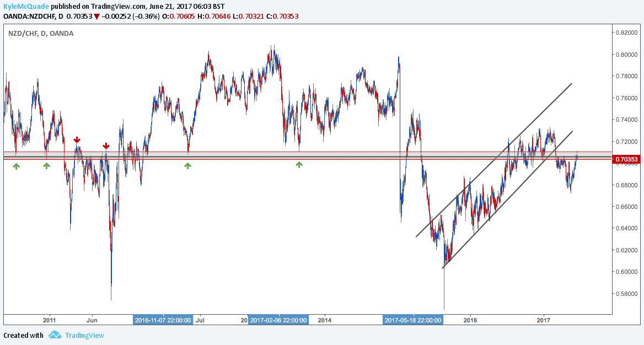Click the 0.62000 price axis label
644x345 pixels.
[x=626, y=250]
